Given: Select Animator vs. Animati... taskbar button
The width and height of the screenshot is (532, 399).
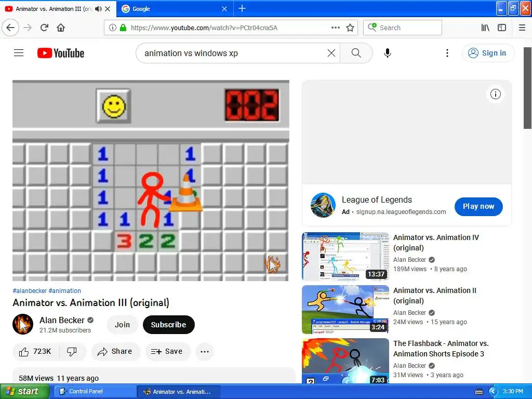Looking at the screenshot, I should tap(179, 392).
